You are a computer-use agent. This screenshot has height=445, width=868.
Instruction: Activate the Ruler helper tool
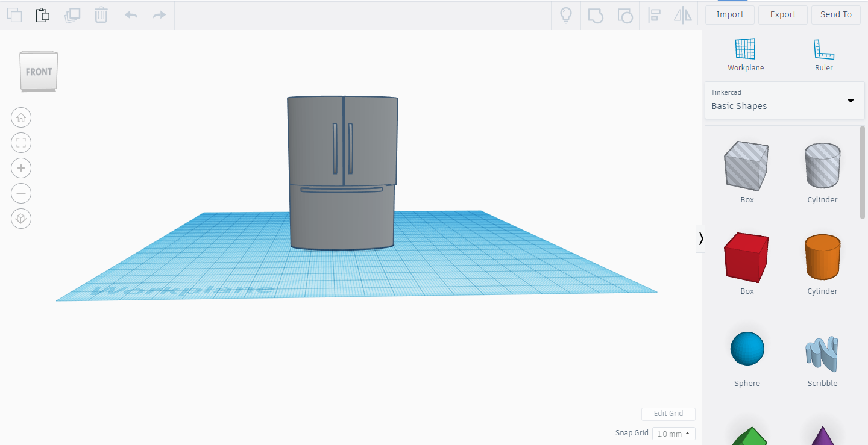[x=824, y=54]
